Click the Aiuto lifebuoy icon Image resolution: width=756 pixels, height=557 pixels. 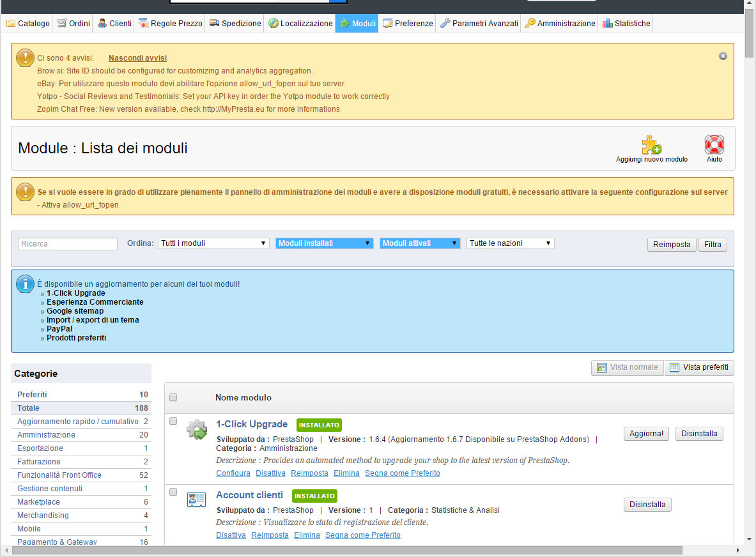pyautogui.click(x=714, y=144)
